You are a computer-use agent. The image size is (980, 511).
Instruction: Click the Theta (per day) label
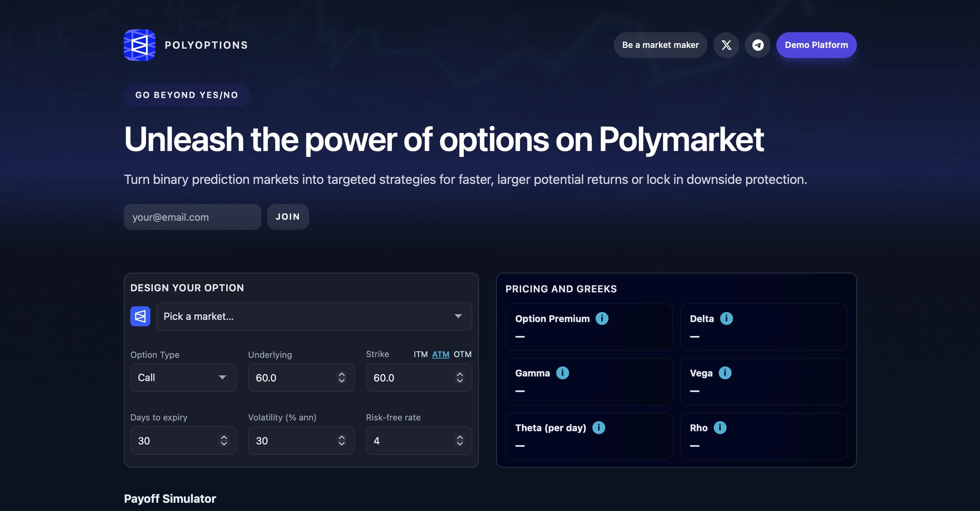pyautogui.click(x=550, y=428)
